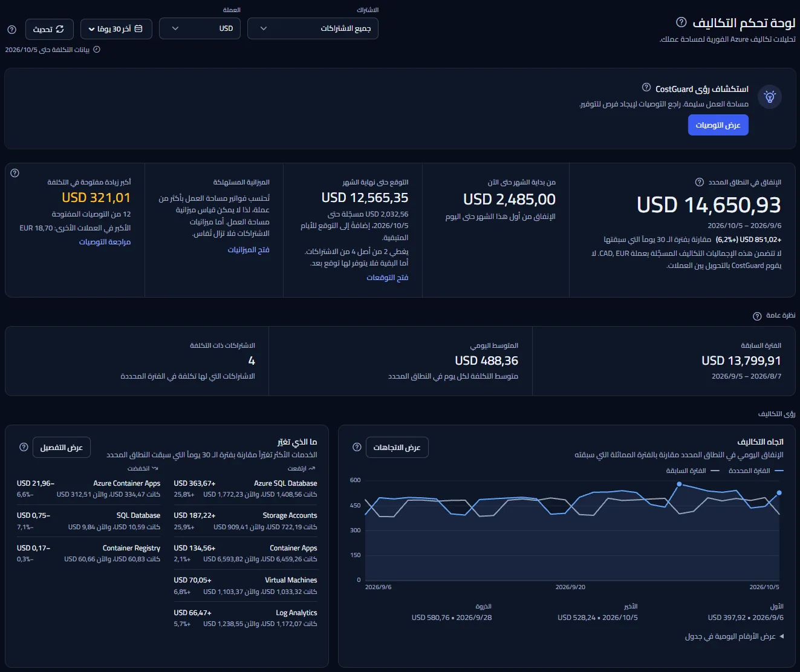This screenshot has width=800, height=672.
Task: Open help icon above أكبر زيادة مفتوحة في التكلفة
Action: (15, 173)
